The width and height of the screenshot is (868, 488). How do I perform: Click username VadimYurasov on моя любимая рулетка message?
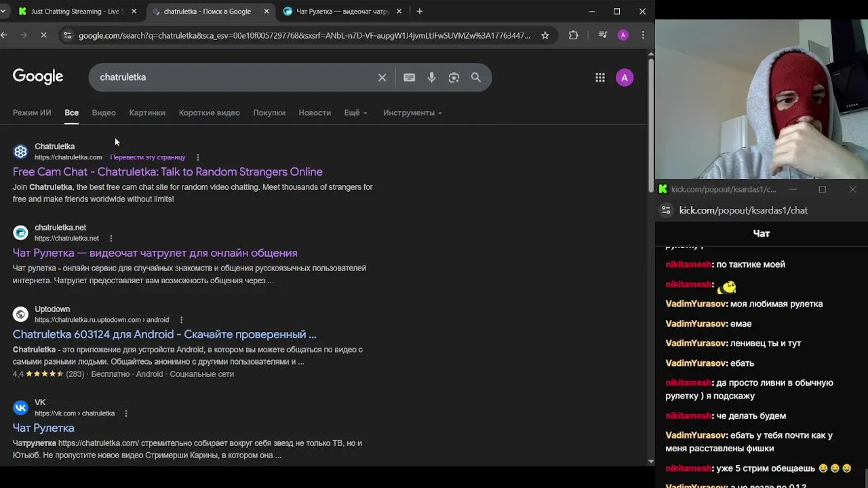(696, 304)
